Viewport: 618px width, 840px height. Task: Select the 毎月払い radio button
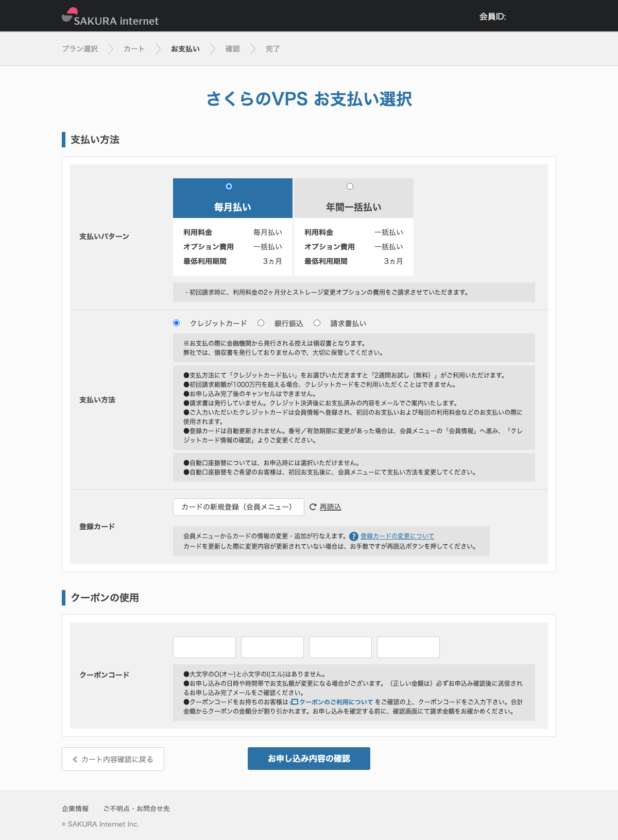(229, 187)
